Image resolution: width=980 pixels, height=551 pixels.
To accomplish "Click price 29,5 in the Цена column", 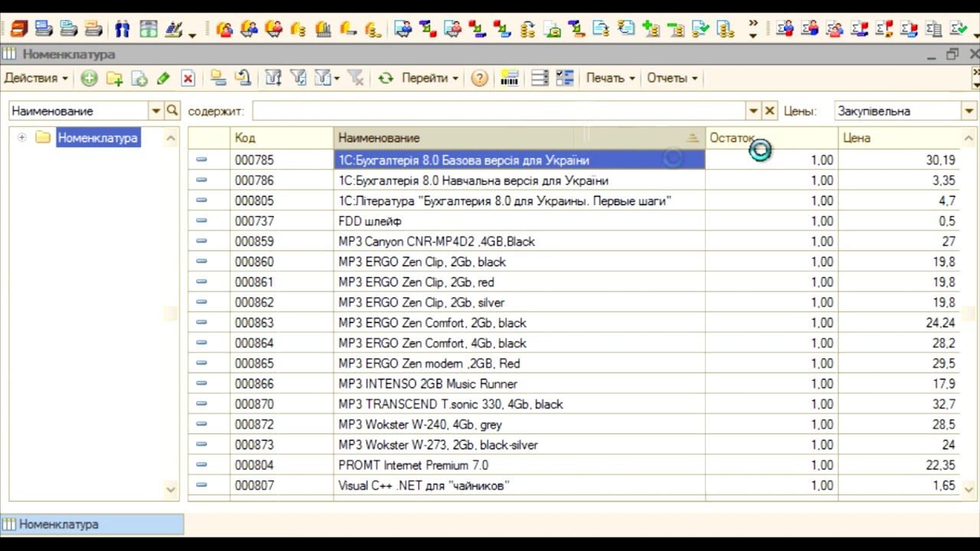I will click(943, 364).
